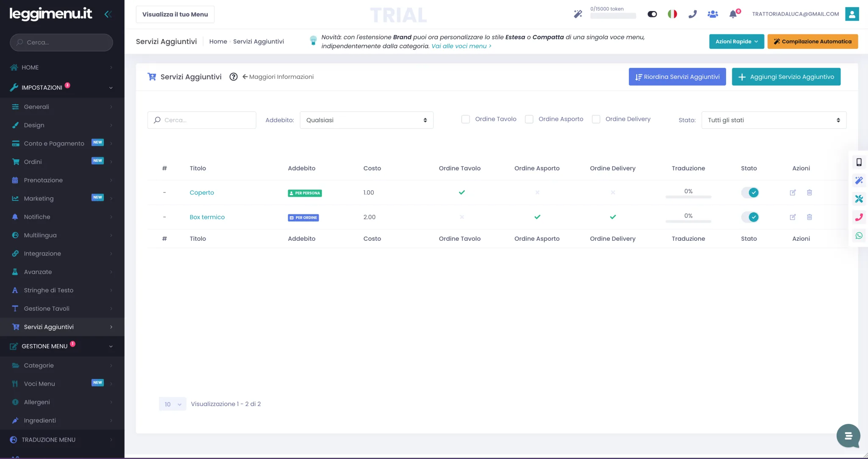Open the Addebito Qualsiasi dropdown
This screenshot has height=459, width=868.
367,120
